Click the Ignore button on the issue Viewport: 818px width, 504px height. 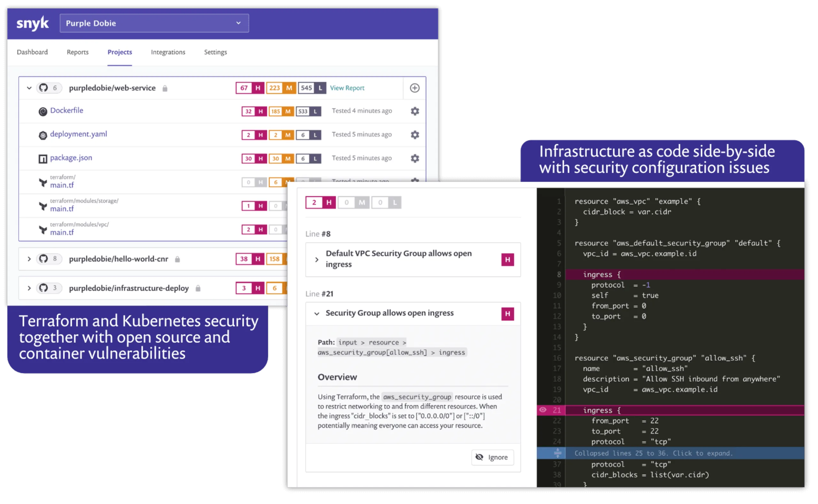[x=492, y=457]
